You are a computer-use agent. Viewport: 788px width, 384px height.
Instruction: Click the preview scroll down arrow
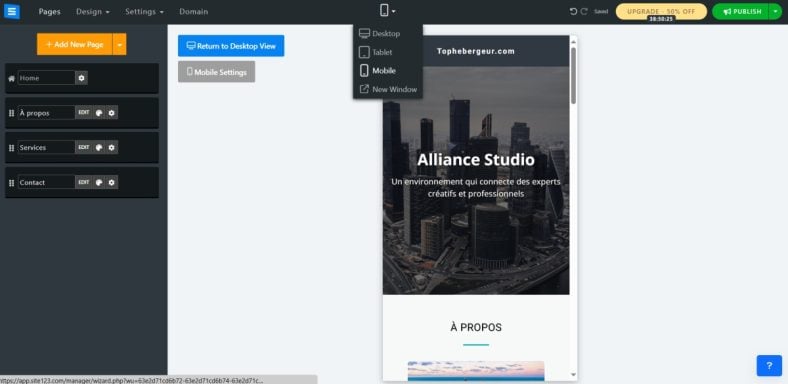coord(573,375)
